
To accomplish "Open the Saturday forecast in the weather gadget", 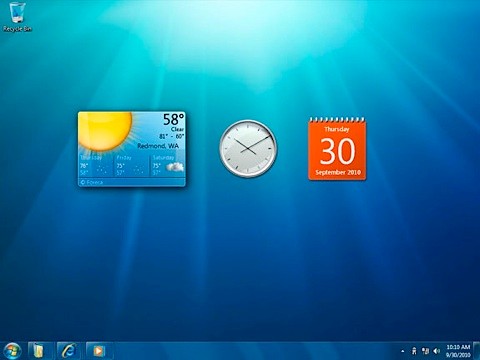I will point(168,165).
